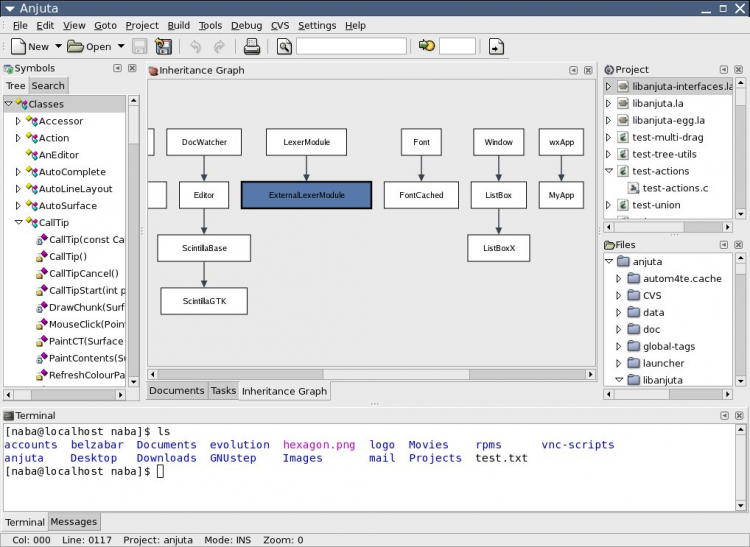
Task: Click the toolbar search text field
Action: 351,46
